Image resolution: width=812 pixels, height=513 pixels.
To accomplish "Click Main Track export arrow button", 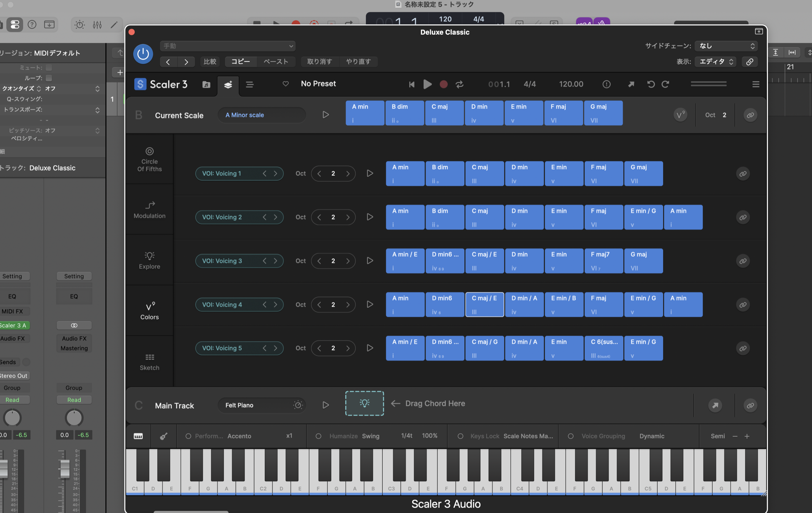I will tap(715, 406).
